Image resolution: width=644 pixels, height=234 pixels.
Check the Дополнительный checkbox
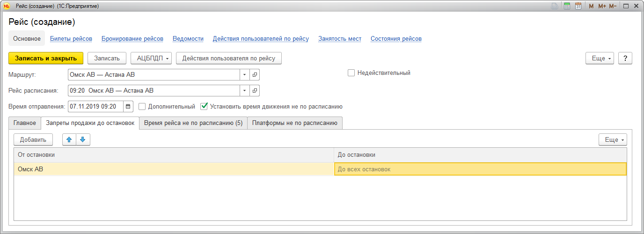point(142,106)
